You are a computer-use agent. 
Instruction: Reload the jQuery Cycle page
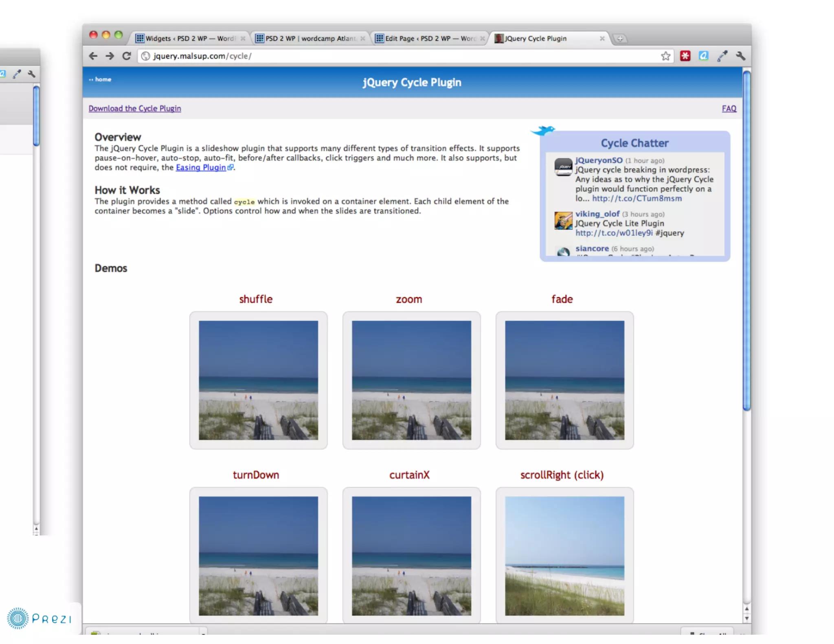(127, 56)
